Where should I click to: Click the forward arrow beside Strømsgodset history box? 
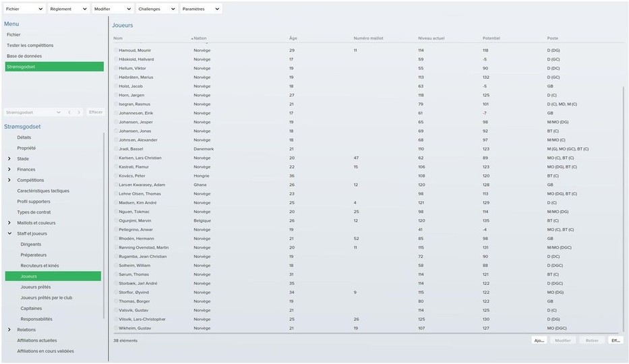coord(79,112)
